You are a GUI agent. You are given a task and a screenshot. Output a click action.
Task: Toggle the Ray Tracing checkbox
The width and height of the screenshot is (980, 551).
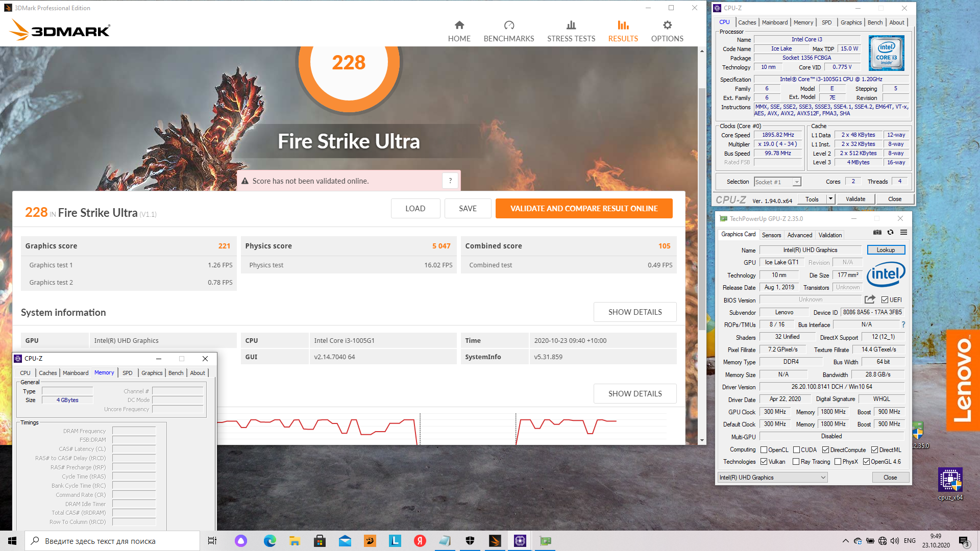pyautogui.click(x=796, y=462)
